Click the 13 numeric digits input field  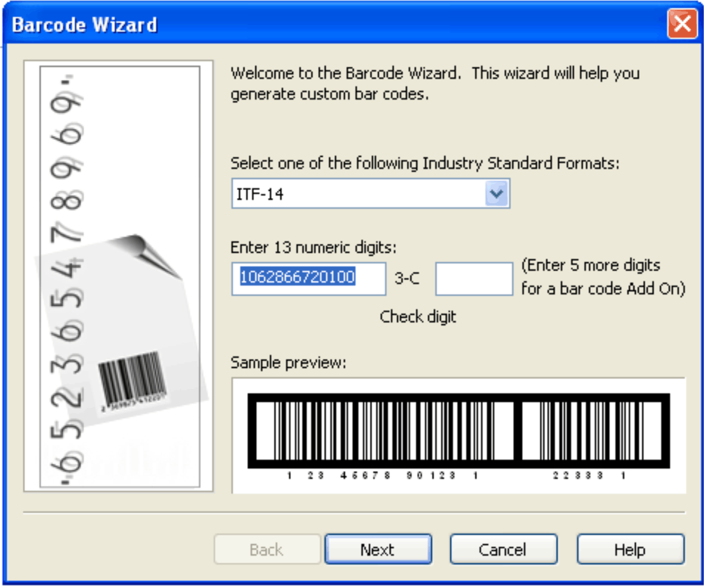(x=309, y=278)
